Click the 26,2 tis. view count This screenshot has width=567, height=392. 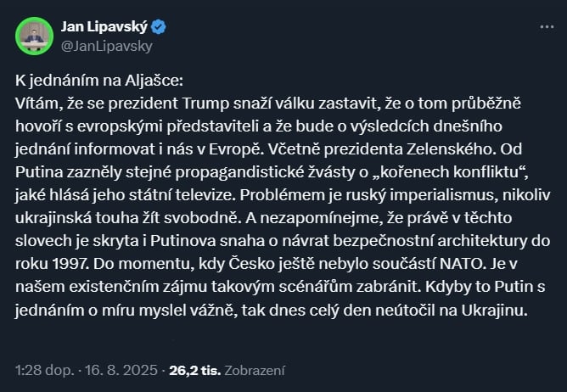(x=195, y=370)
